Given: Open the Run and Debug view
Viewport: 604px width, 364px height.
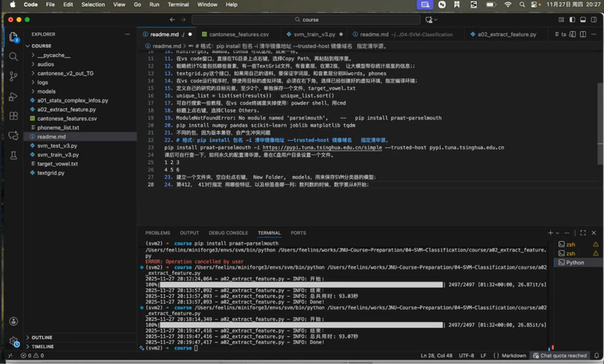Looking at the screenshot, I should tap(14, 96).
